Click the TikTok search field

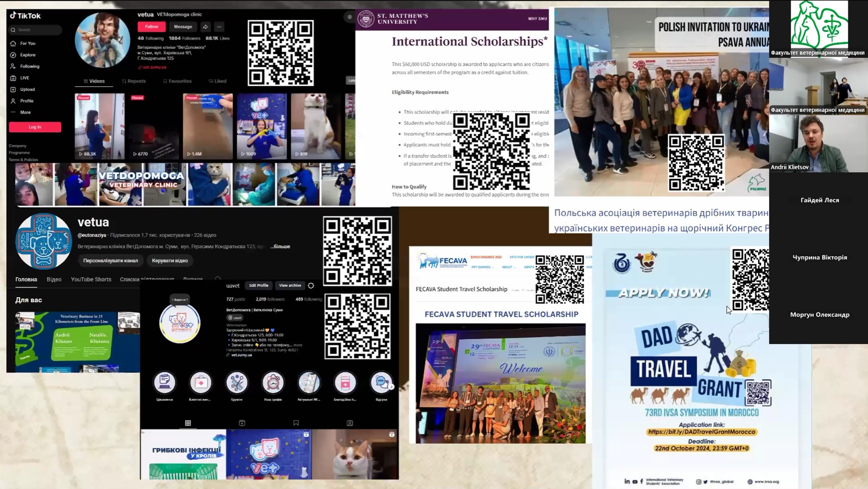pos(35,30)
